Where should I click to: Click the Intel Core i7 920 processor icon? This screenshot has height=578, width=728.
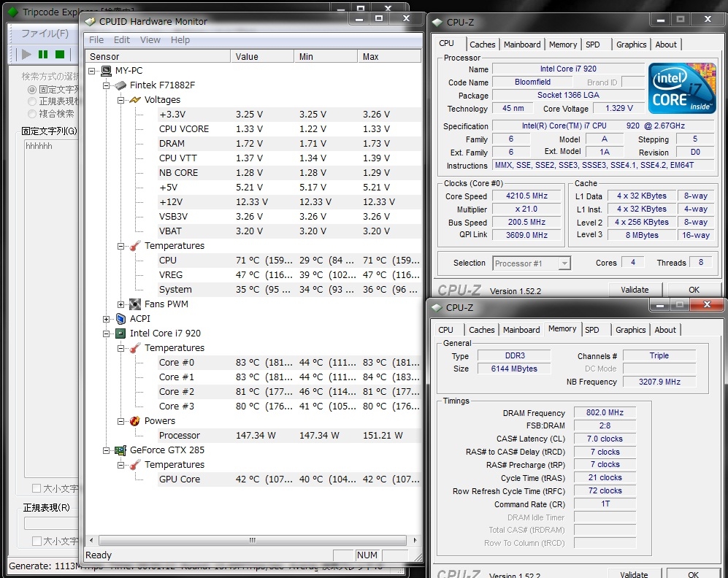pos(120,334)
